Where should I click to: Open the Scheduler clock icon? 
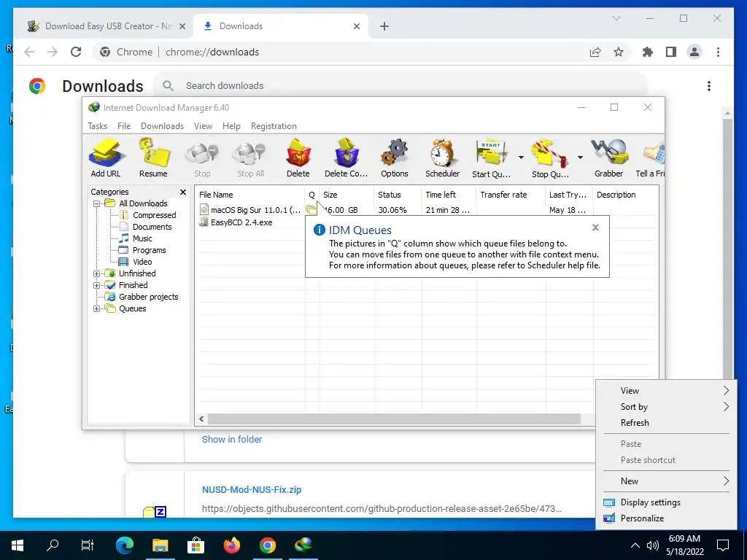443,157
